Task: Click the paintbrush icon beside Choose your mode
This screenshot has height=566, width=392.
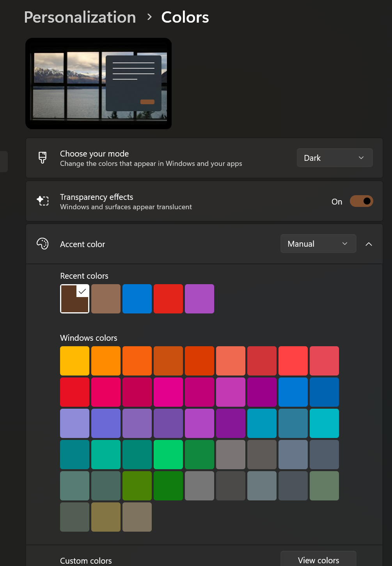Action: point(43,158)
